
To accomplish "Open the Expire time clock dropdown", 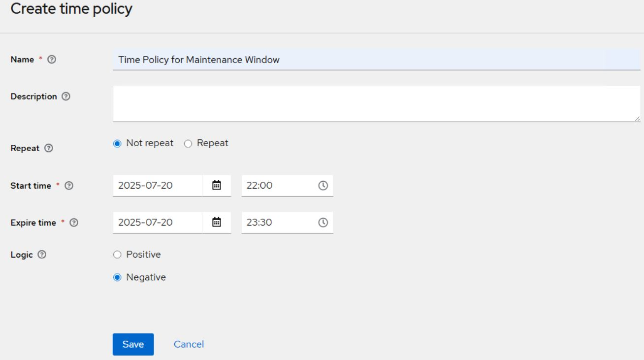I will pos(323,222).
